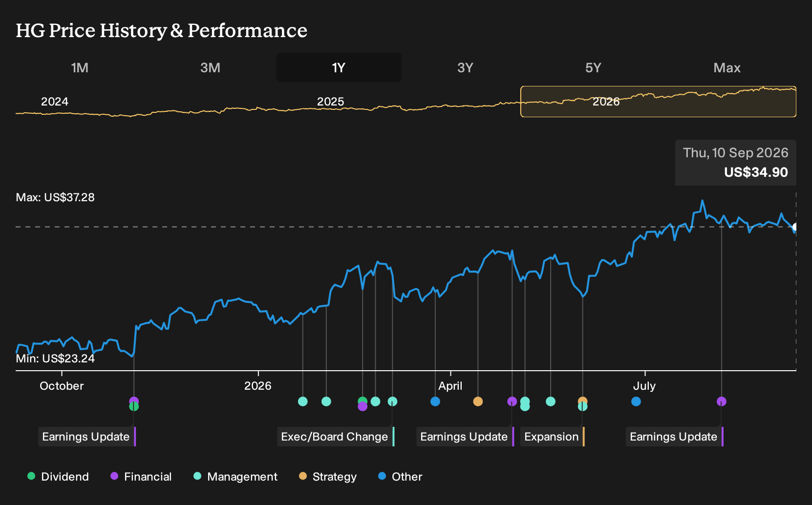Click the white current-price point on the chart line
This screenshot has height=505, width=812.
click(795, 227)
